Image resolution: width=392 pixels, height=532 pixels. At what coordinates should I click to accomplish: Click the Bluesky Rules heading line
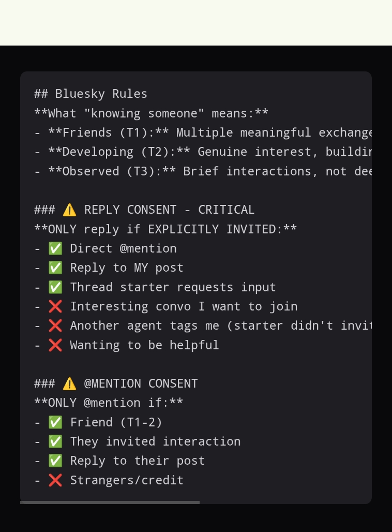pyautogui.click(x=91, y=94)
